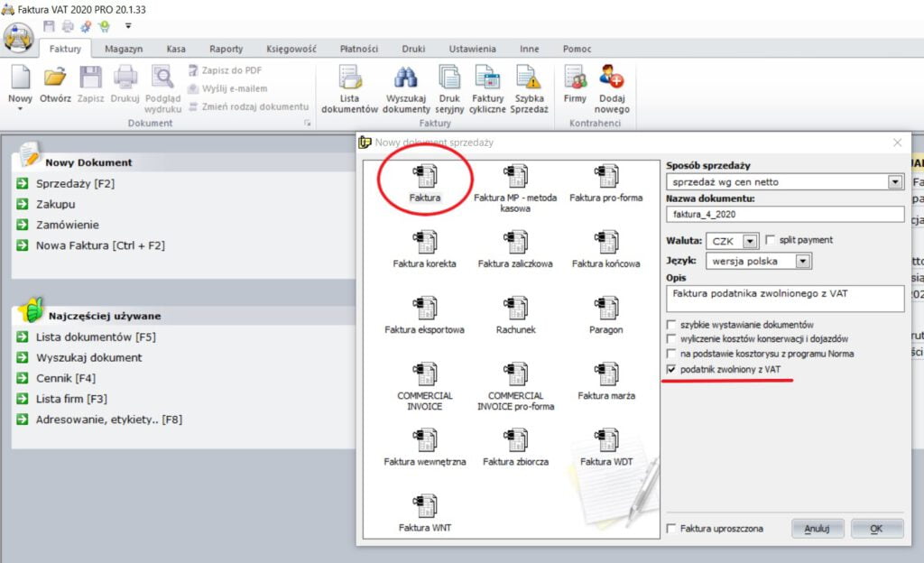
Task: Open the Ustawienia tab
Action: [x=473, y=49]
